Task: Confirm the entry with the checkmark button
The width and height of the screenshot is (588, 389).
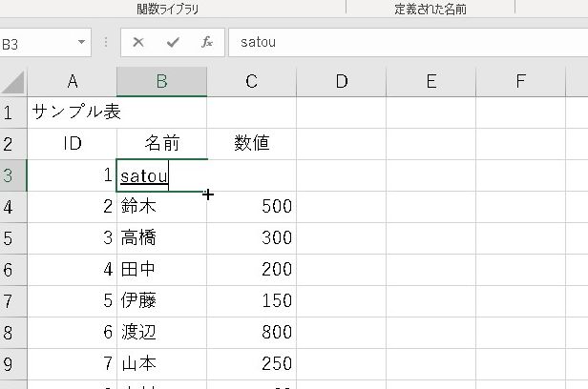Action: coord(172,43)
